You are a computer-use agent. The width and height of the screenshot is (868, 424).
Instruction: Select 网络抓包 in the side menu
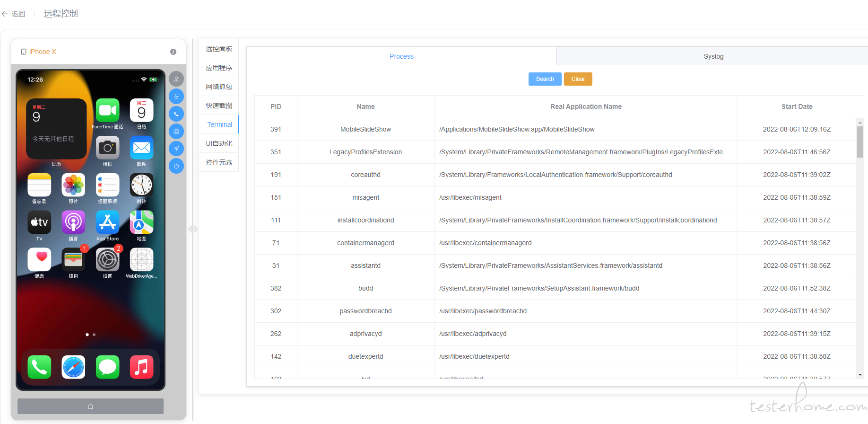(x=219, y=87)
